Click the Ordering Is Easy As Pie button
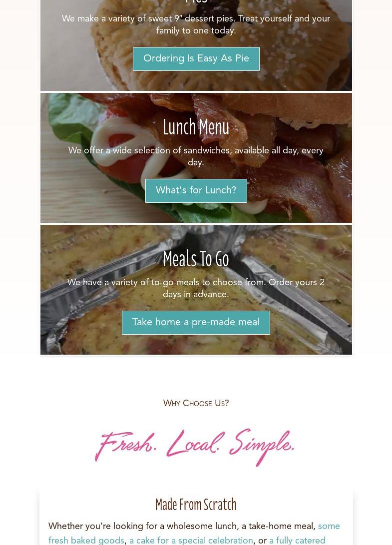392x545 pixels. pos(196,59)
